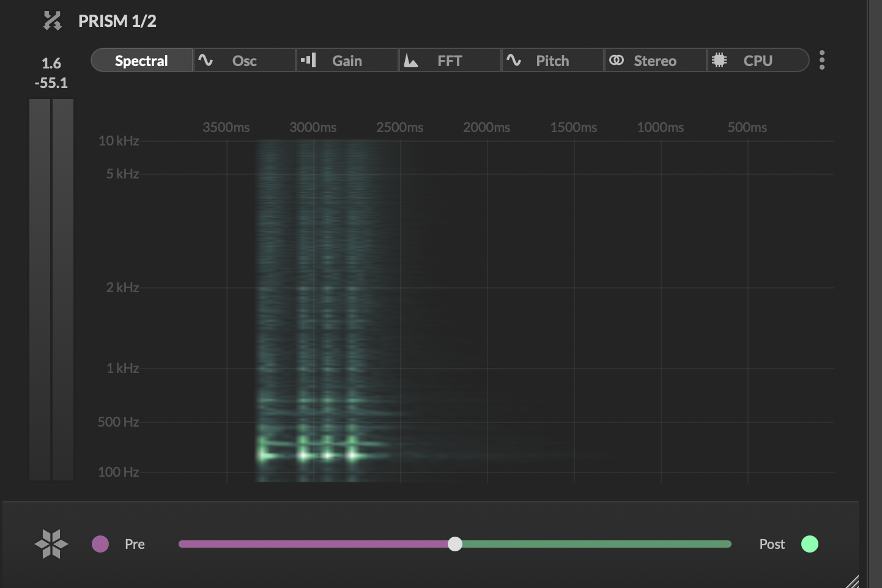Image resolution: width=882 pixels, height=588 pixels.
Task: Click the 100 Hz frequency label
Action: 119,472
